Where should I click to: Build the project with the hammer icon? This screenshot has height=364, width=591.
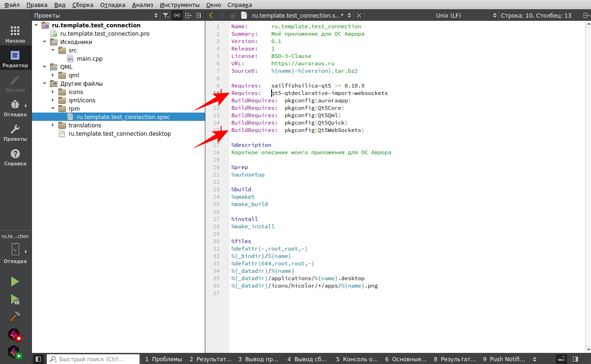(15, 317)
